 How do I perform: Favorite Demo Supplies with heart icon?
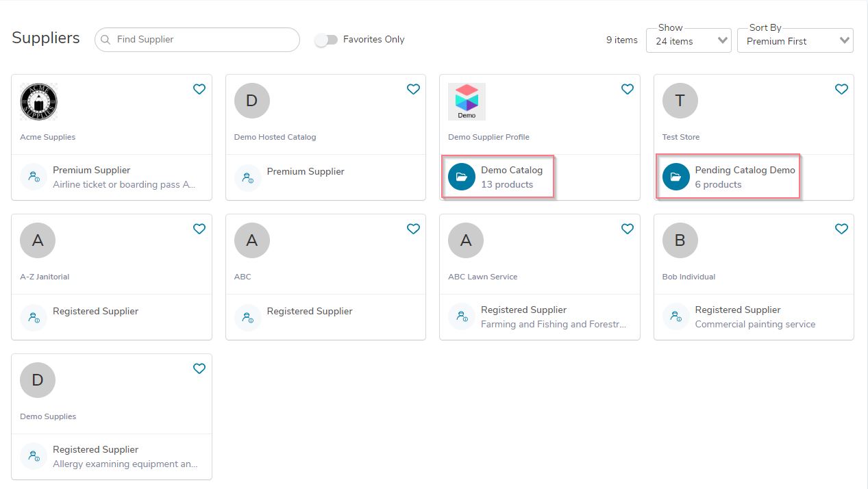pyautogui.click(x=199, y=368)
